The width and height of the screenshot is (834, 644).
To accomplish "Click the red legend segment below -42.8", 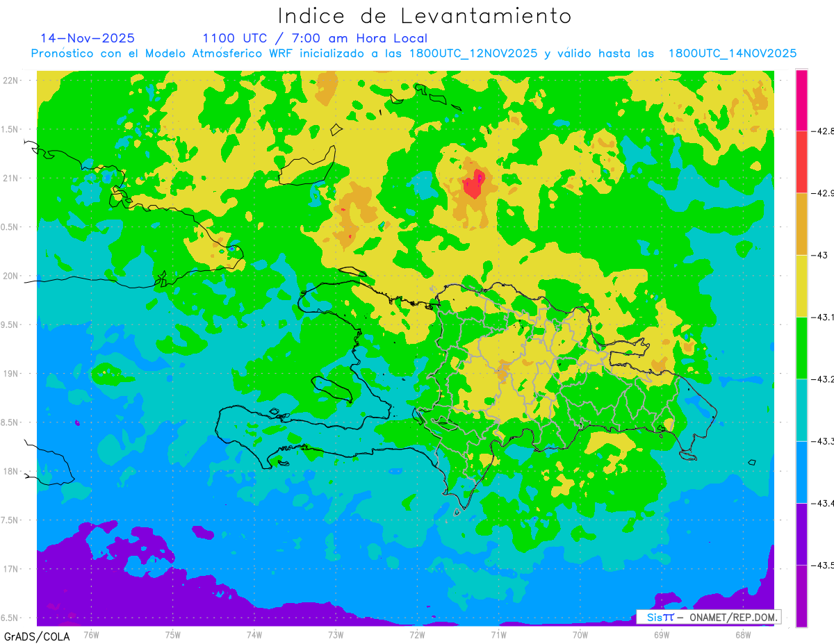I will (x=801, y=162).
